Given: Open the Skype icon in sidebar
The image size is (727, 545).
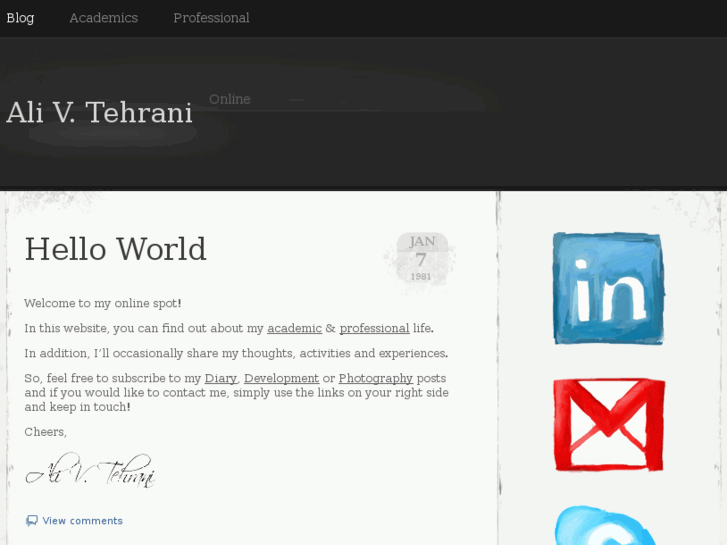Looking at the screenshot, I should point(608,525).
